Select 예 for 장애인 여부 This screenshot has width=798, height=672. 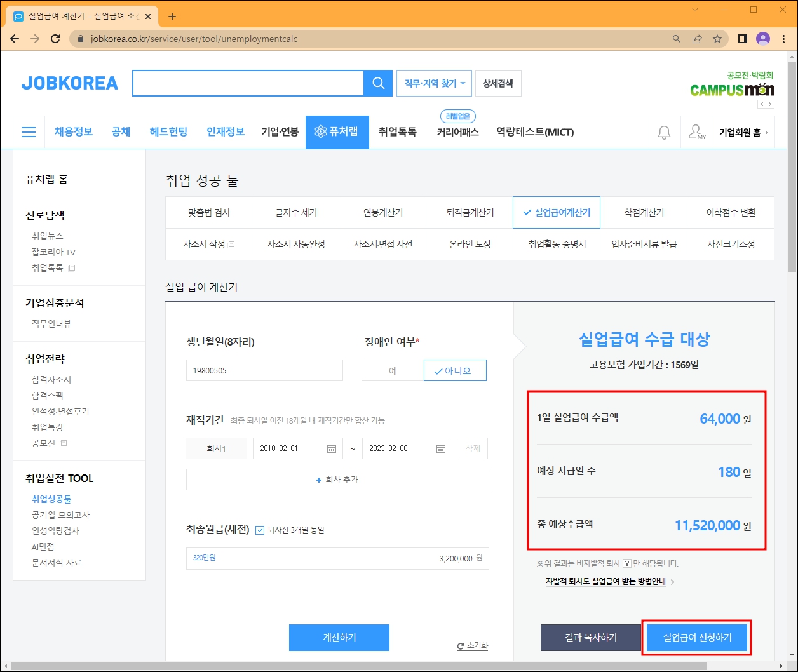[x=392, y=370]
